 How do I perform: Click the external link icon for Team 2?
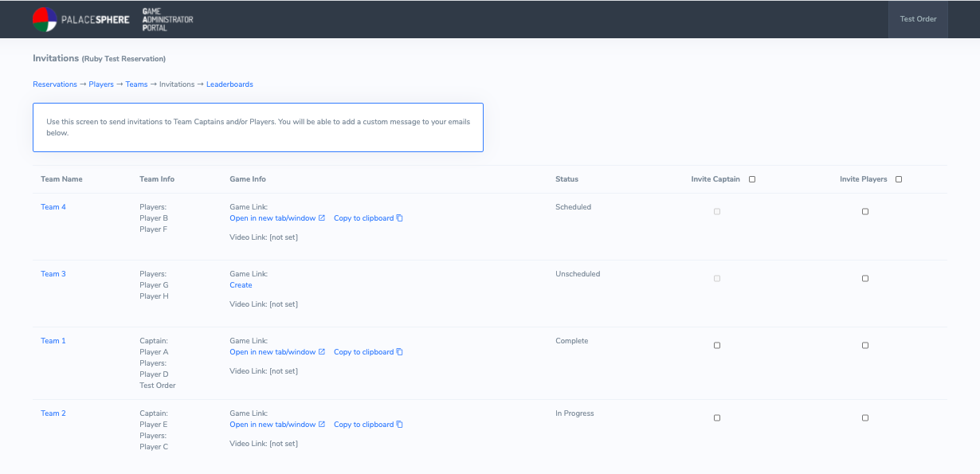(322, 425)
